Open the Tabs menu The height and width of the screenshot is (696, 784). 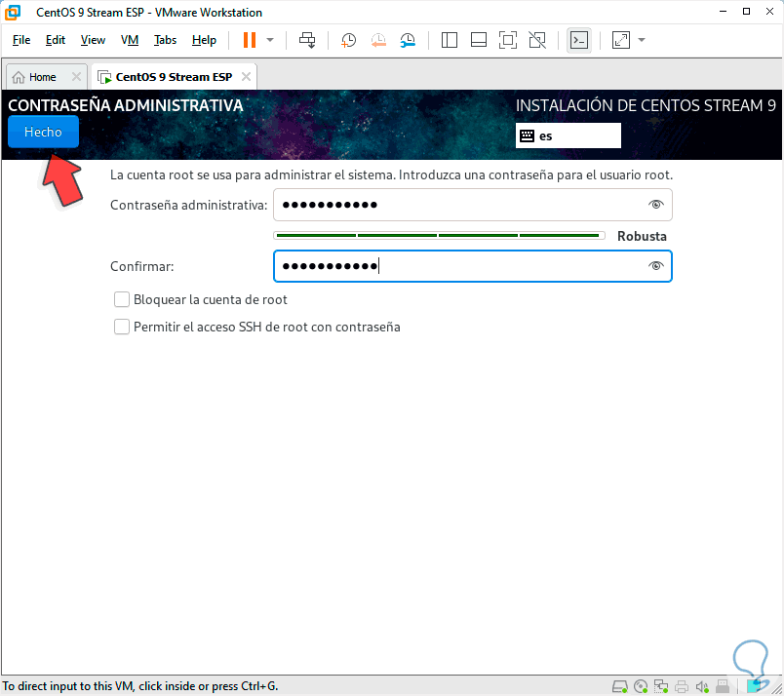165,40
